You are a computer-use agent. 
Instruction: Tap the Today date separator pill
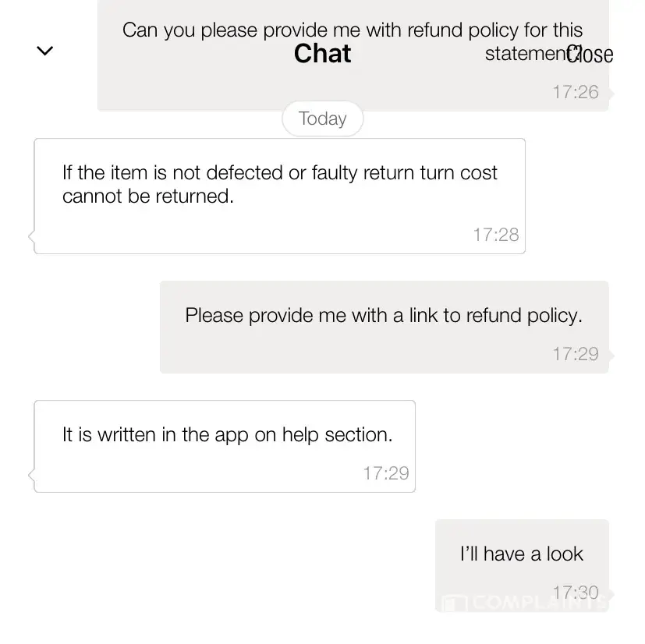(x=322, y=119)
